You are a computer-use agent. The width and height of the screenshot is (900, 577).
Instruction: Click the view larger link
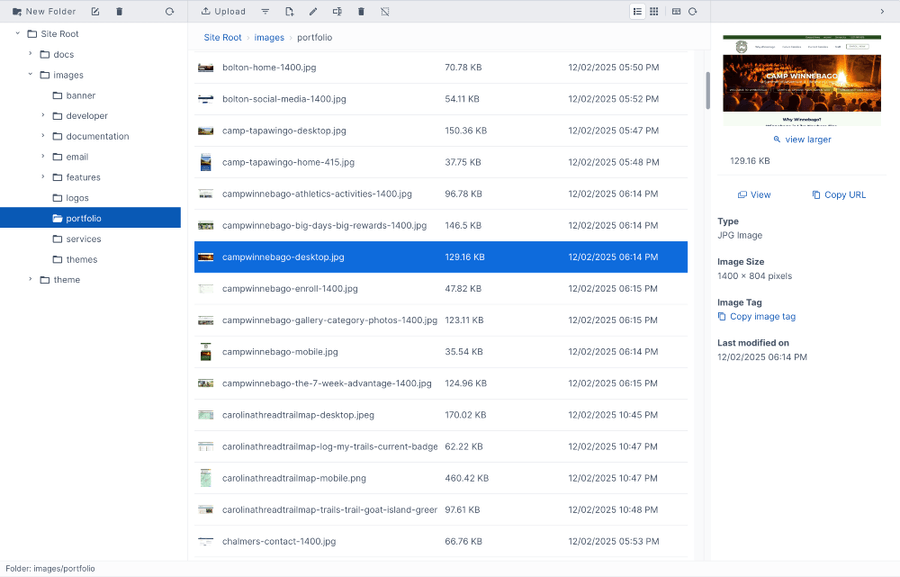(802, 140)
